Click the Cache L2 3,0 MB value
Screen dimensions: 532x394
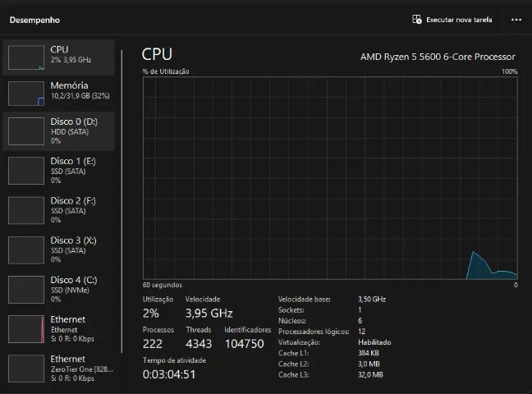[369, 364]
